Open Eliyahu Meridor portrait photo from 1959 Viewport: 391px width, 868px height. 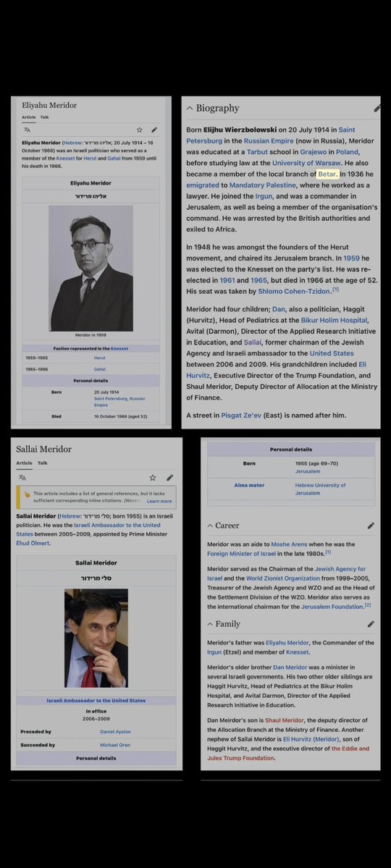point(91,268)
